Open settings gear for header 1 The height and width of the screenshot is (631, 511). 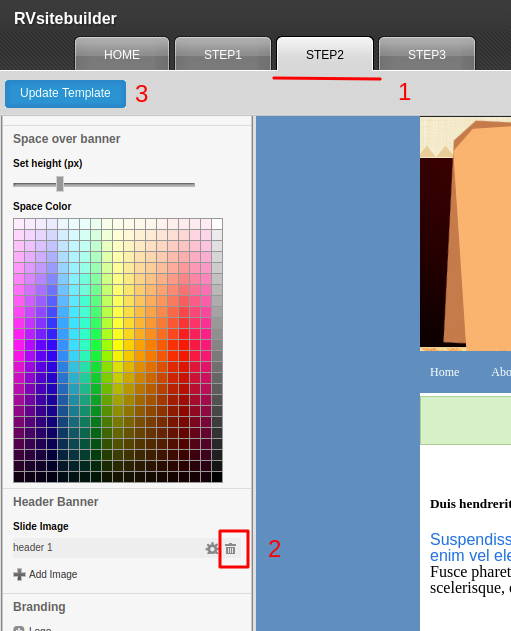(x=212, y=548)
